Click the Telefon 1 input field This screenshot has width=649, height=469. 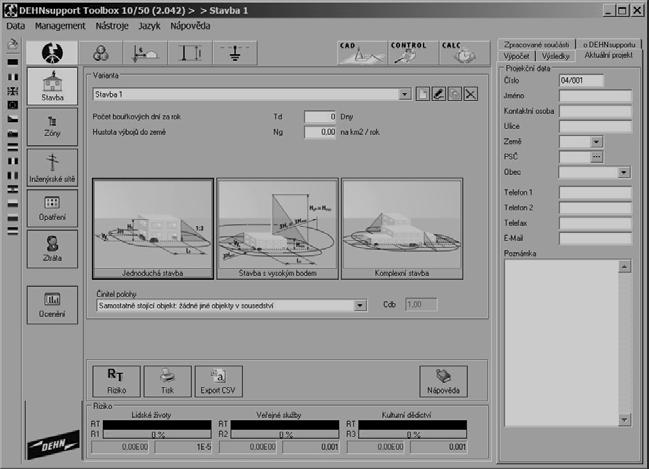tap(595, 192)
